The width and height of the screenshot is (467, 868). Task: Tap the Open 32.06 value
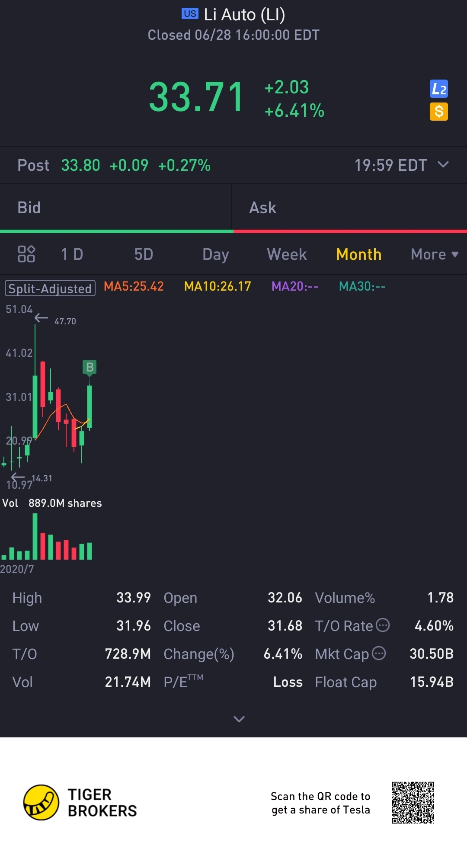pyautogui.click(x=285, y=598)
